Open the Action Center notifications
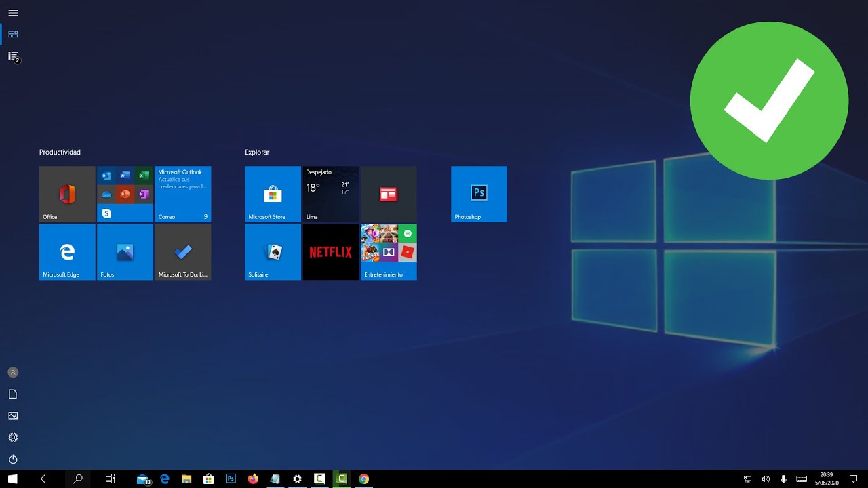868x488 pixels. point(854,479)
